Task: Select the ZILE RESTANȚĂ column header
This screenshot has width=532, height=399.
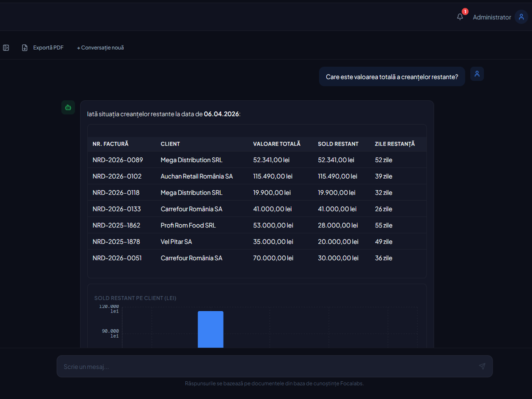Action: pyautogui.click(x=395, y=144)
